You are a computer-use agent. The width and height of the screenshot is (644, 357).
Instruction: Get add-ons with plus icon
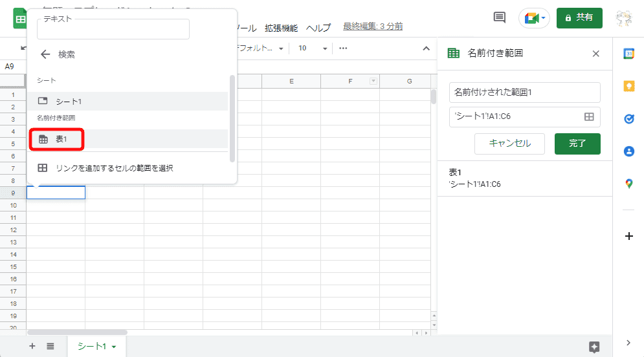point(629,236)
